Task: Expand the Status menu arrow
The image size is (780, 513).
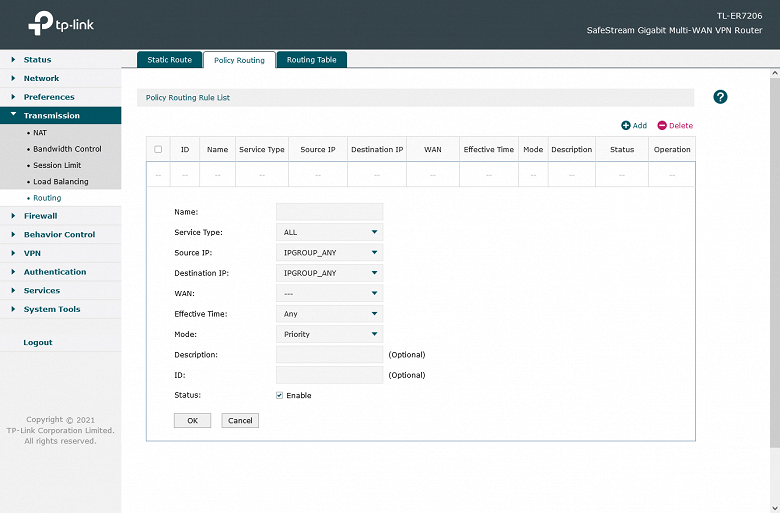Action: pos(13,59)
